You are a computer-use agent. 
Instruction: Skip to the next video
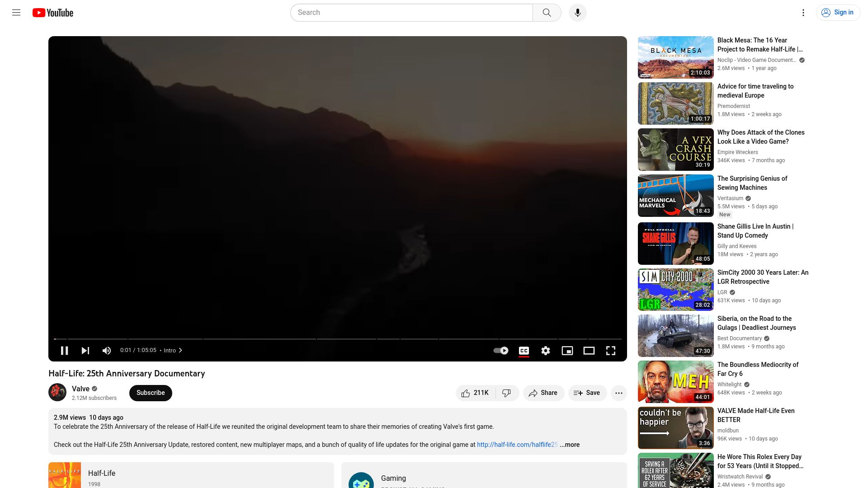point(85,351)
